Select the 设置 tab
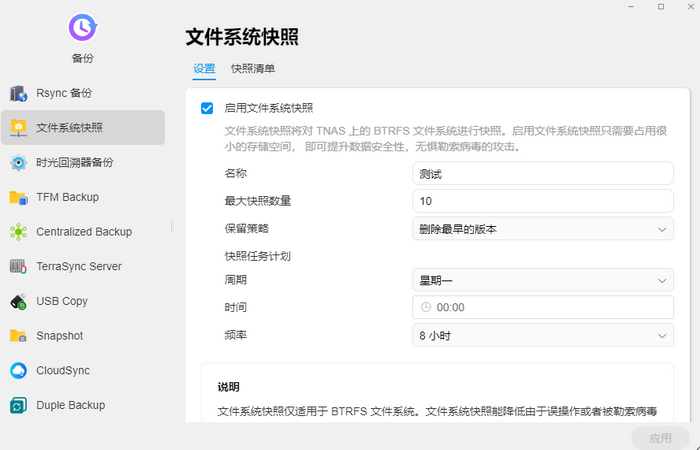Screen dimensions: 700x450 point(204,69)
